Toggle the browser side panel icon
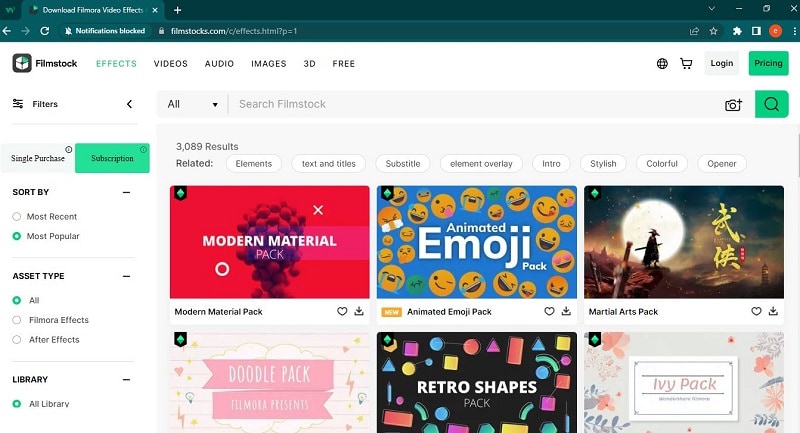The height and width of the screenshot is (433, 800). click(x=756, y=31)
